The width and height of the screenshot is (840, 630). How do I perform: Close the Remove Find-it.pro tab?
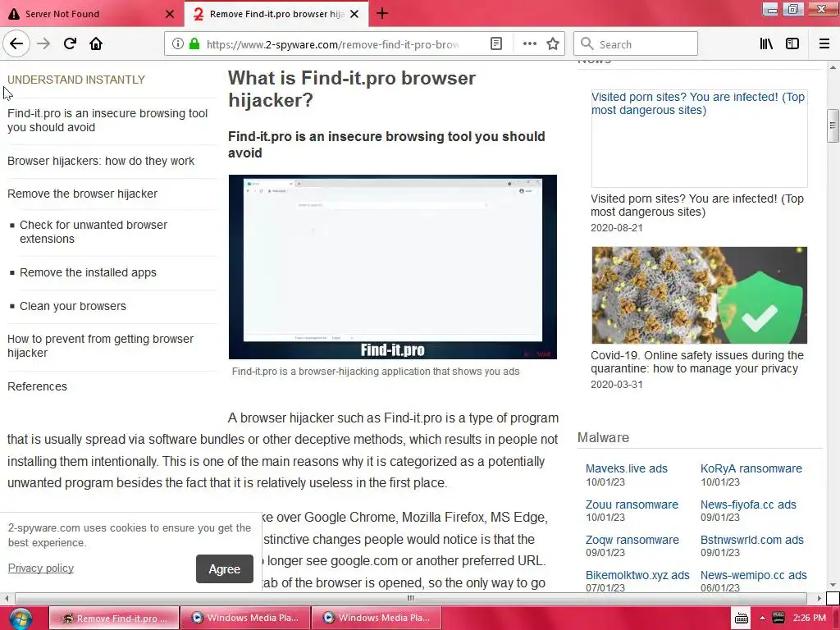tap(354, 14)
